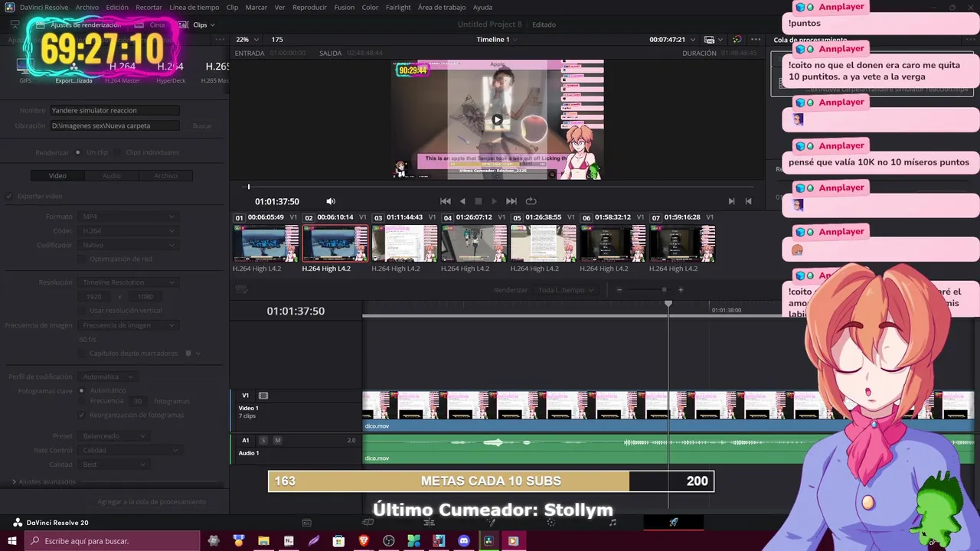Open the Reproducir menu
The width and height of the screenshot is (980, 551).
[x=309, y=7]
